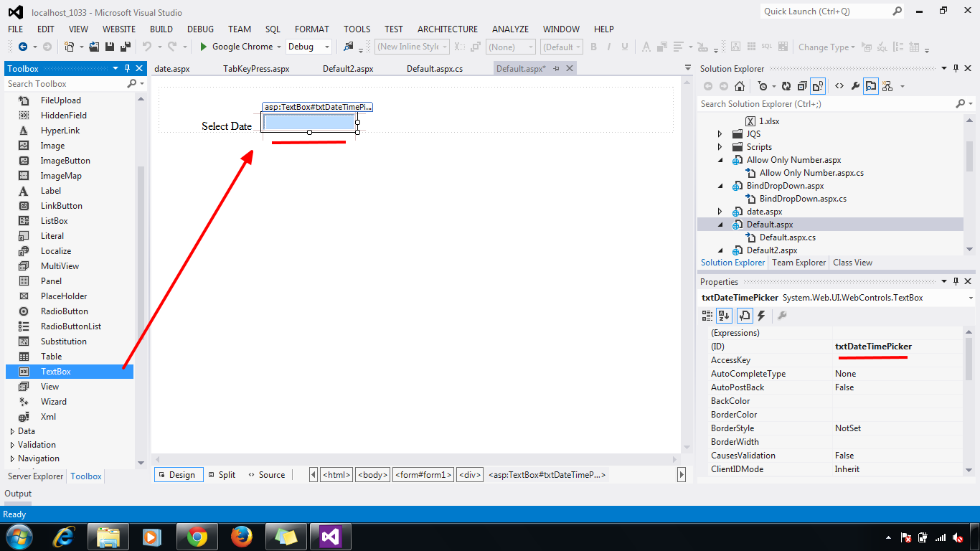Open the WEBSITE menu
The width and height of the screenshot is (980, 551).
tap(119, 29)
